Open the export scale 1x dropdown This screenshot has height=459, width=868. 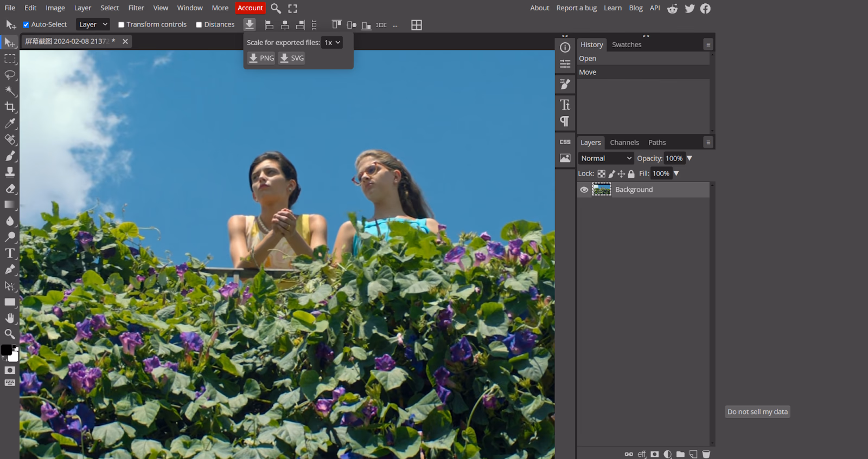332,42
